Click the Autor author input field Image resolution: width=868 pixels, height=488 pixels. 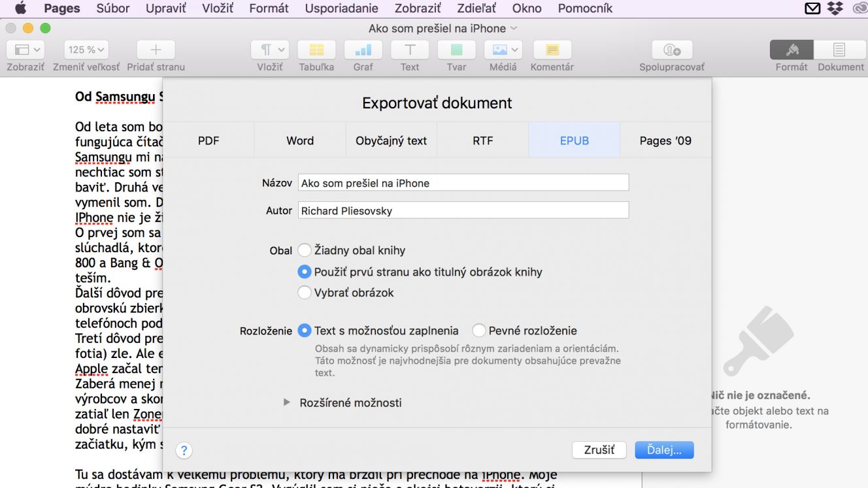[x=463, y=210]
